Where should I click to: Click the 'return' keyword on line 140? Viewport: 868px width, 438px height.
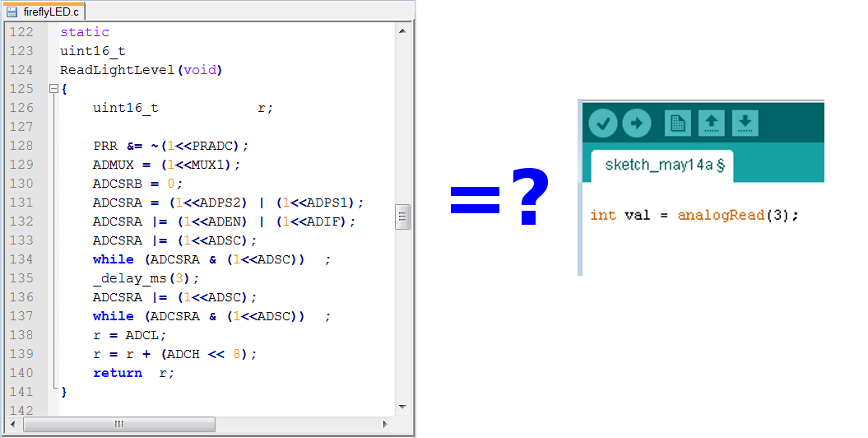[118, 373]
